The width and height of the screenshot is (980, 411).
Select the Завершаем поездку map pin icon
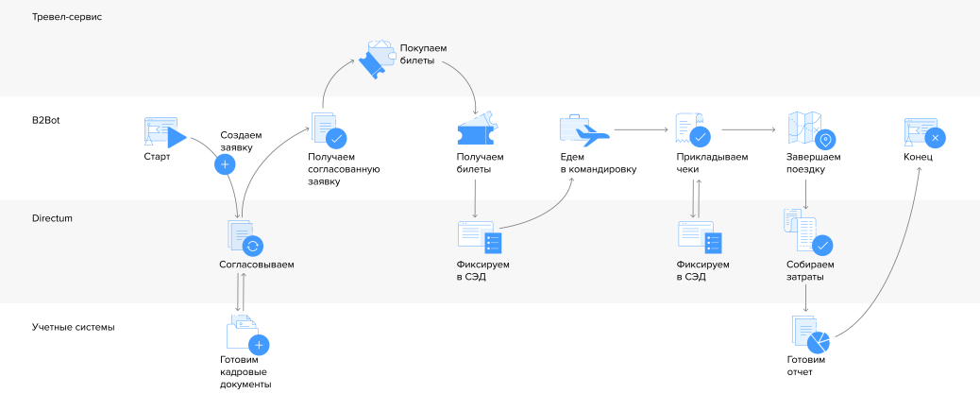(811, 129)
